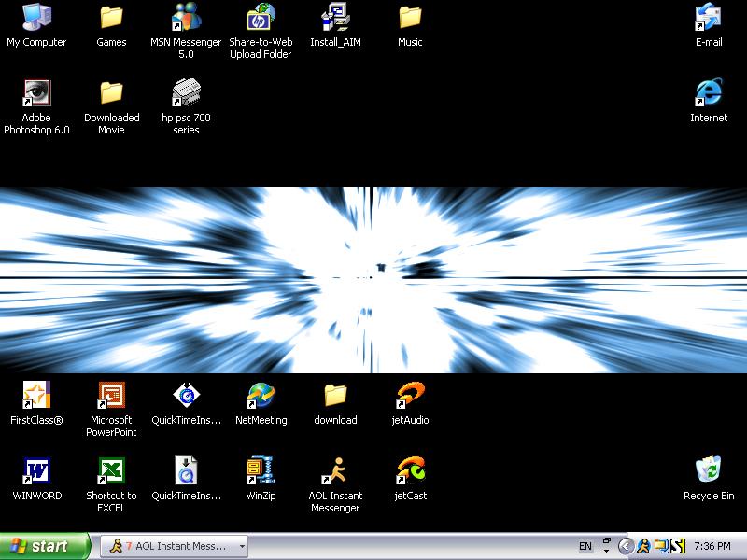Expand the grouped AOL taskbar dropdown arrow
This screenshot has width=747, height=560.
[242, 546]
